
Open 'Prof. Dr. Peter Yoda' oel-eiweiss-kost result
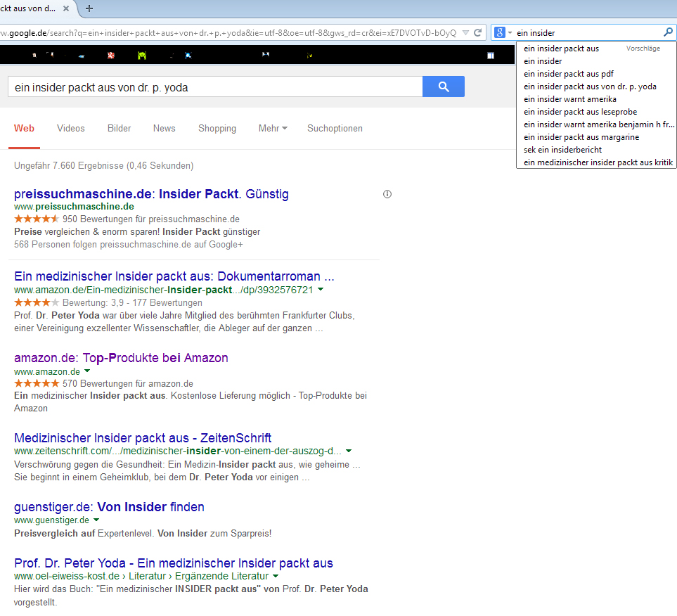click(x=174, y=563)
